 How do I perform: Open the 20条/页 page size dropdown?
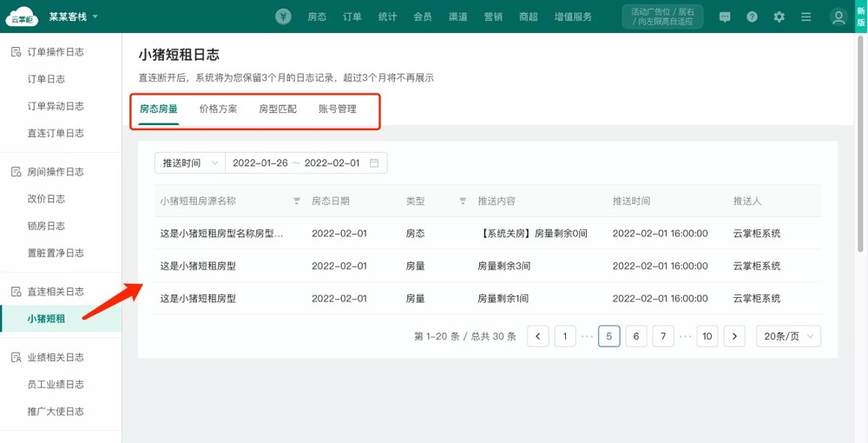coord(788,336)
